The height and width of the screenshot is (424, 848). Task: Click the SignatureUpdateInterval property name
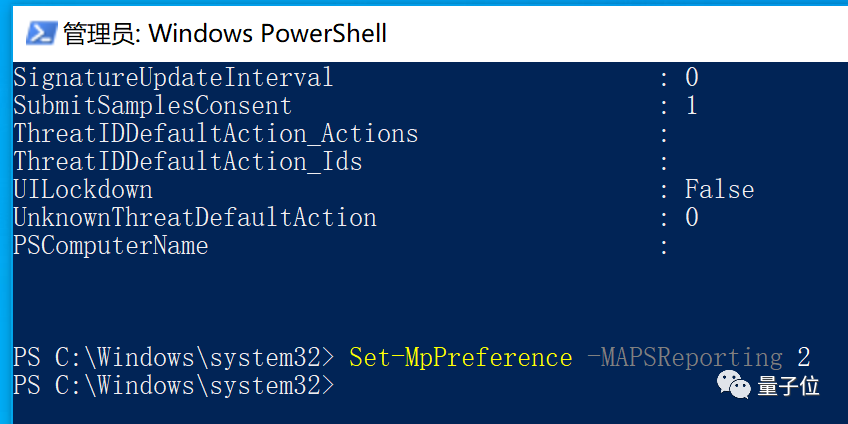coord(173,77)
